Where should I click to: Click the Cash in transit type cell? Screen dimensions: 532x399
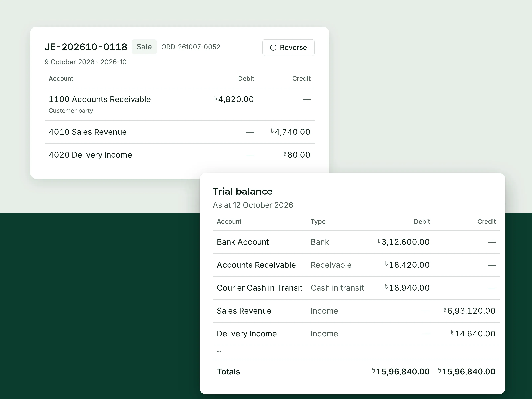(337, 288)
